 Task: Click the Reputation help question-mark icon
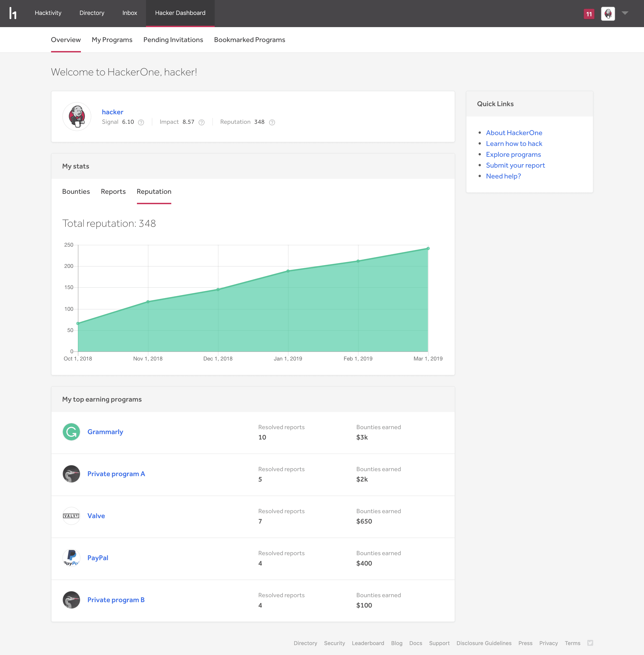tap(272, 122)
